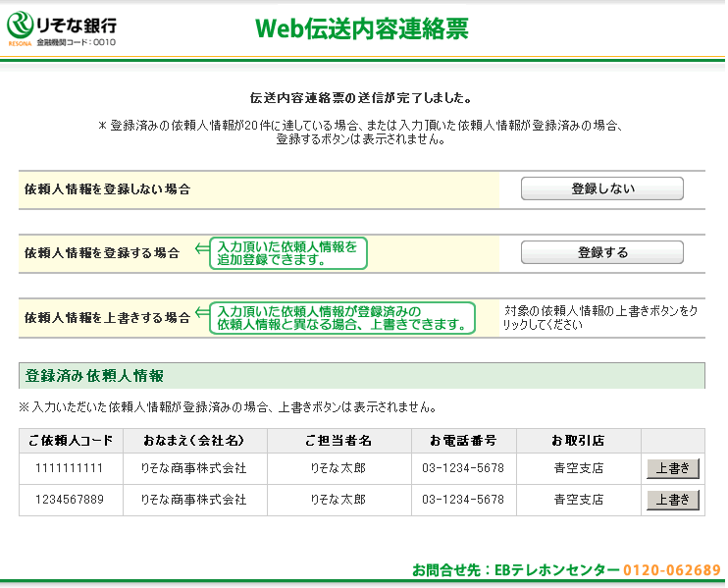Click the ご依頼人コード column header

point(71,441)
